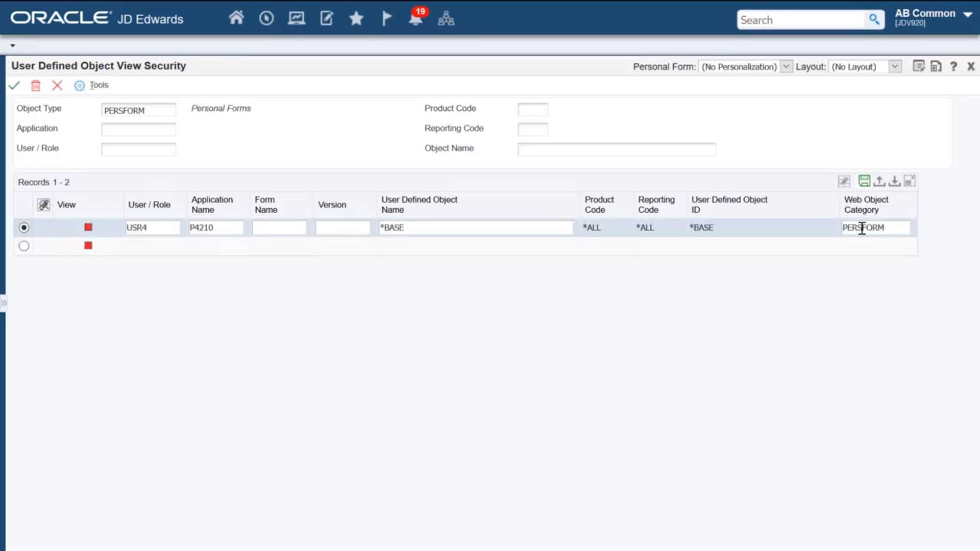Expand the grid to full screen
Image resolution: width=980 pixels, height=551 pixels.
pos(911,181)
